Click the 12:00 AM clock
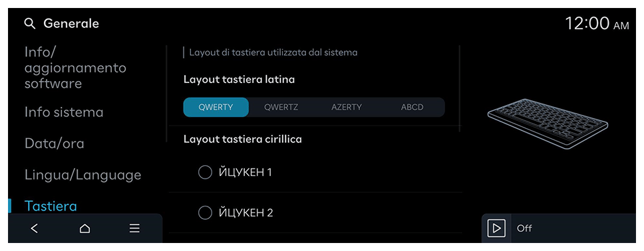Image resolution: width=644 pixels, height=251 pixels. tap(597, 24)
